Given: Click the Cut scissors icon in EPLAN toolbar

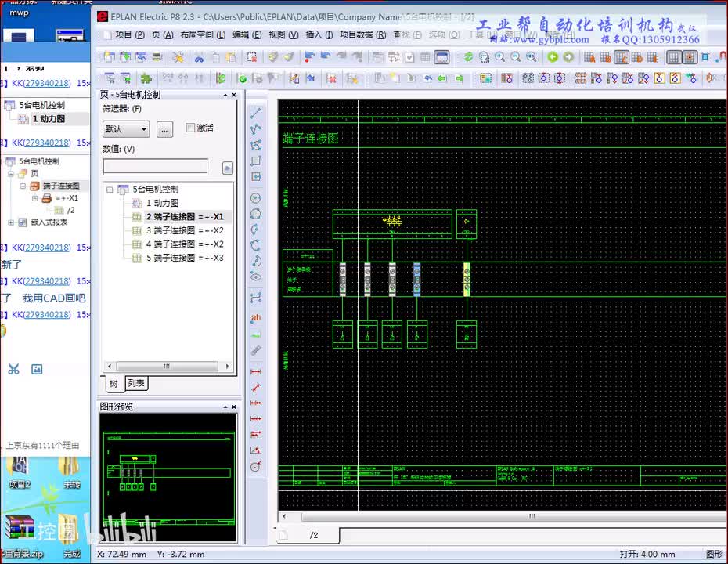Looking at the screenshot, I should tap(199, 57).
